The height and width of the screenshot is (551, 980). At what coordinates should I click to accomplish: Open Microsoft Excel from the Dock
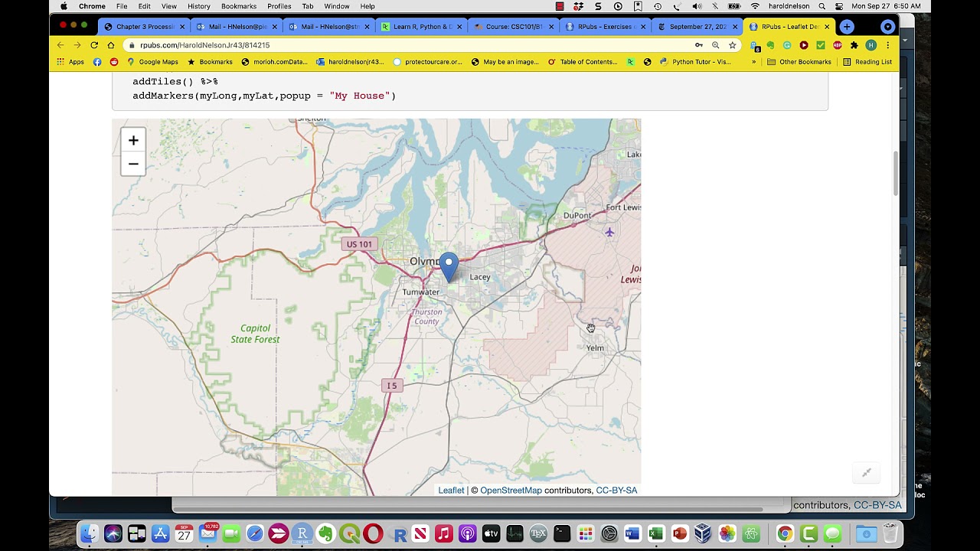point(655,533)
